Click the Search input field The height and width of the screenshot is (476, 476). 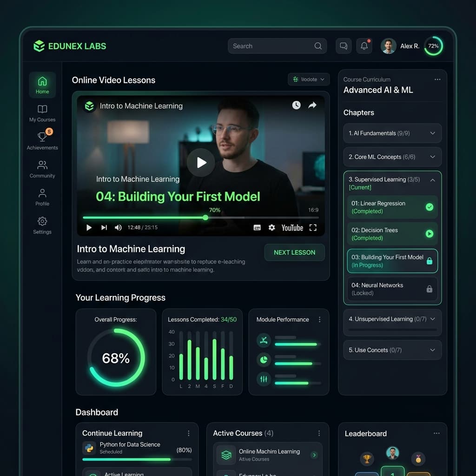[x=277, y=46]
